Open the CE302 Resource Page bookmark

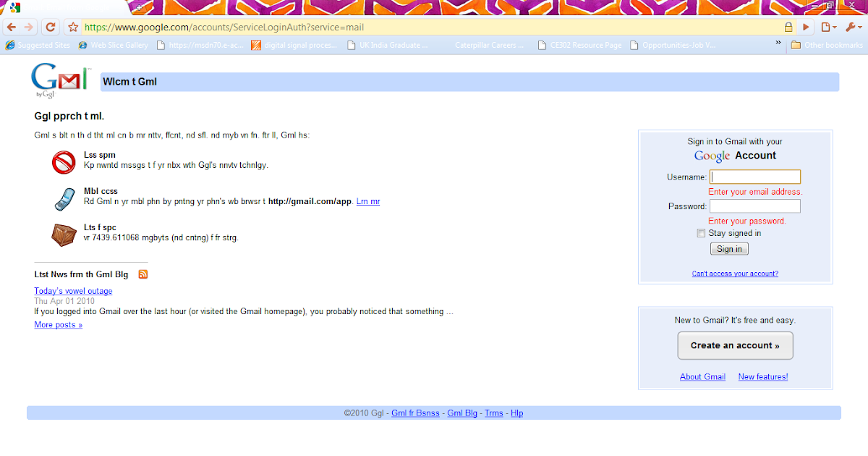pyautogui.click(x=579, y=45)
